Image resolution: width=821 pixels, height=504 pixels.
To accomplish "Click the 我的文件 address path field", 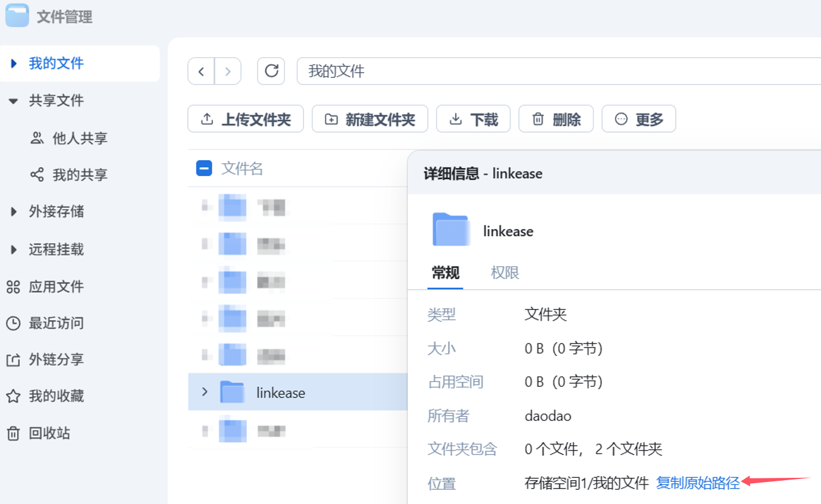I will pyautogui.click(x=559, y=71).
